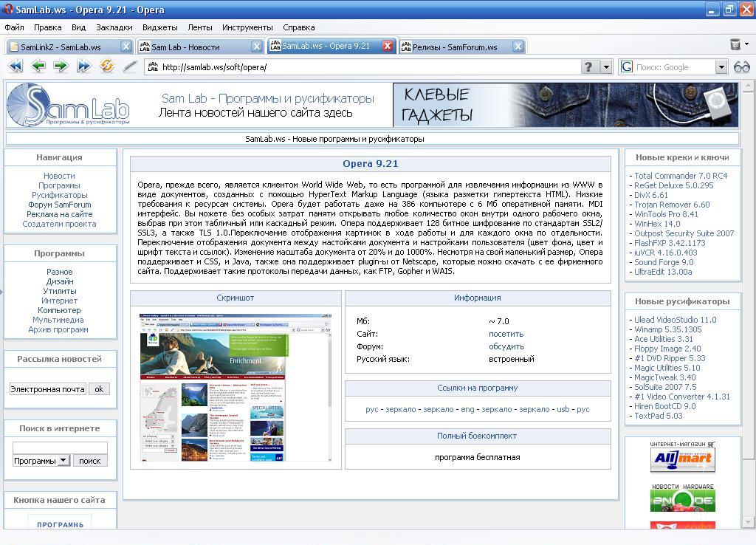This screenshot has height=545, width=756.
Task: Click the Лента новостей нашего сайта здесь link
Action: [x=255, y=113]
